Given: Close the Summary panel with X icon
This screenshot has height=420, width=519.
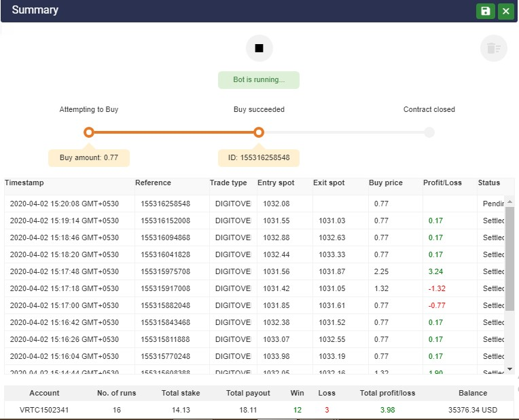Looking at the screenshot, I should [x=505, y=11].
